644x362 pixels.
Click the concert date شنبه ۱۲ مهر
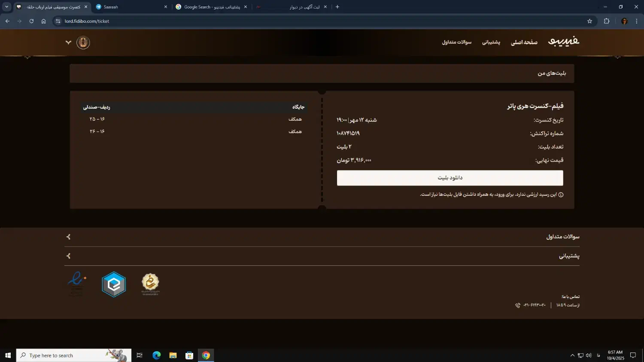[x=357, y=120]
